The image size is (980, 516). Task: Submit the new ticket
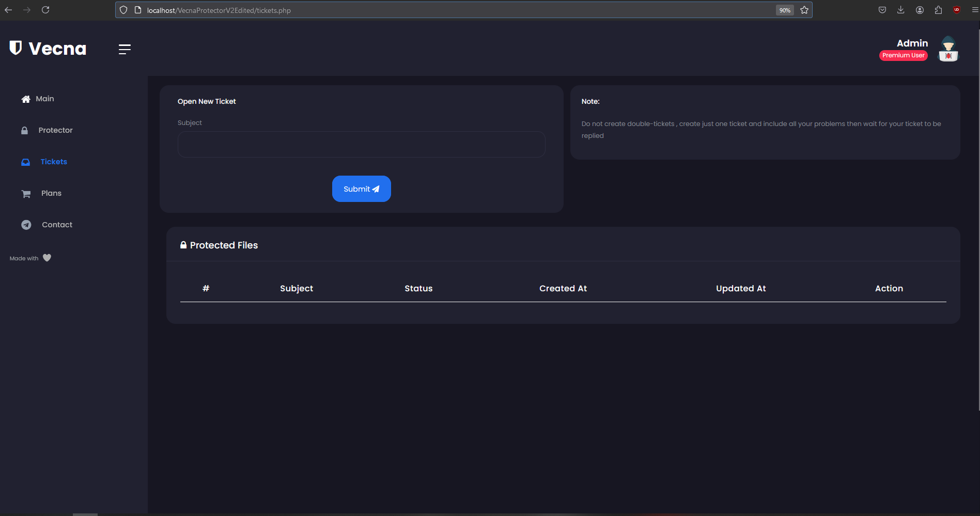(x=361, y=189)
